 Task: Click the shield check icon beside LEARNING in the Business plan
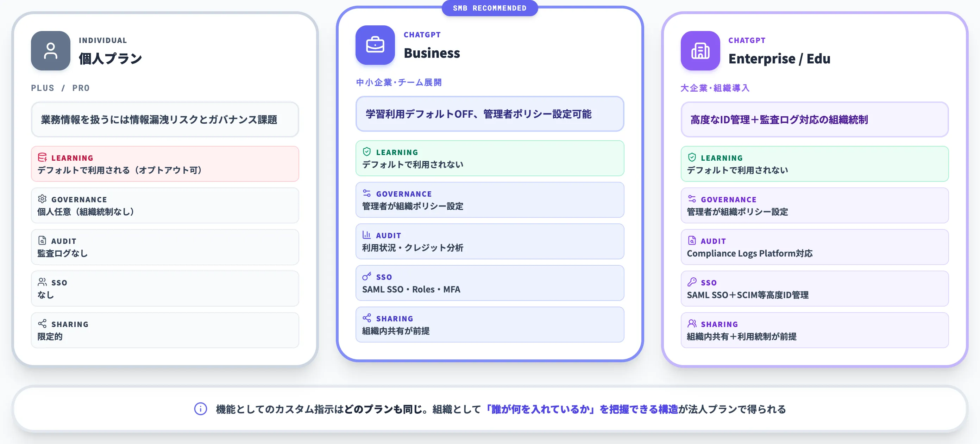tap(367, 152)
